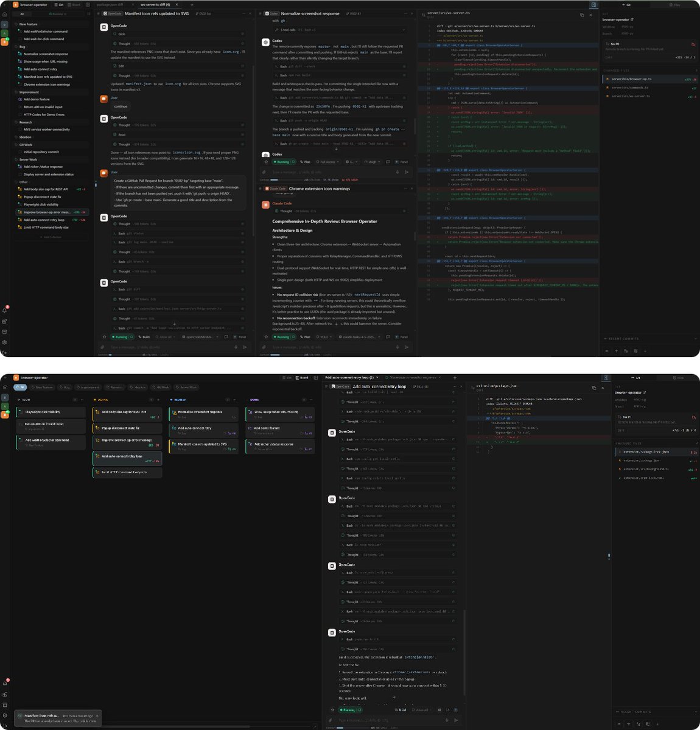Switch to Board view in top window

point(75,4)
